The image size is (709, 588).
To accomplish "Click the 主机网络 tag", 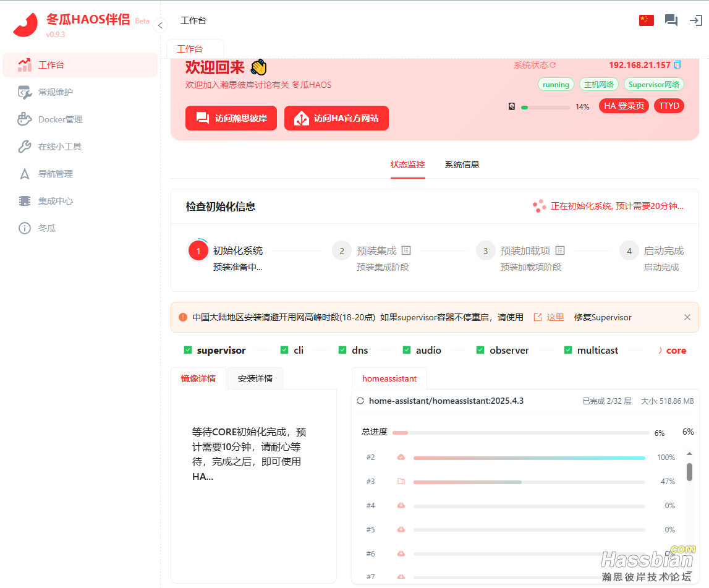I will point(599,85).
